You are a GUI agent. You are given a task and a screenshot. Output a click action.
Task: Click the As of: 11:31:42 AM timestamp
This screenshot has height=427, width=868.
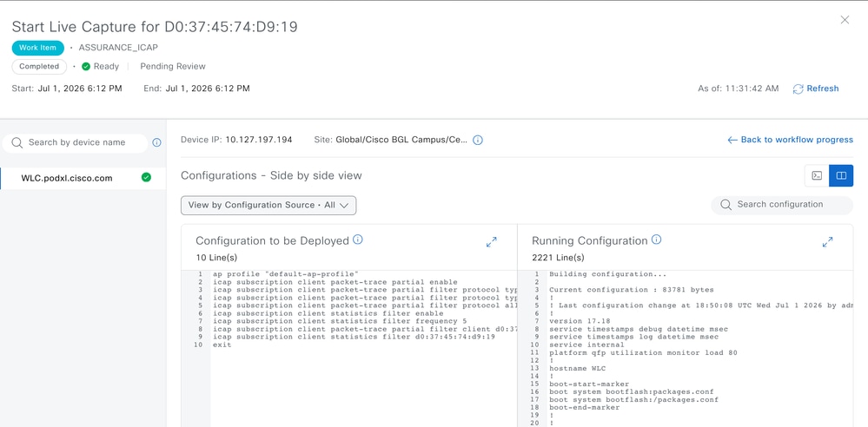738,89
